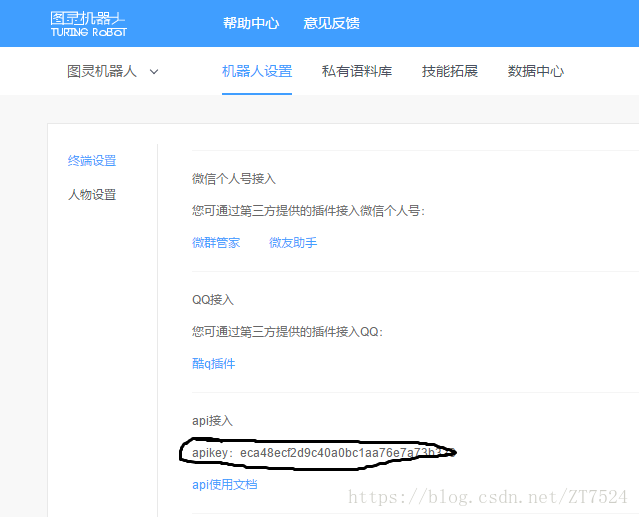639x517 pixels.
Task: Switch to 私有语料库 tab
Action: point(357,71)
